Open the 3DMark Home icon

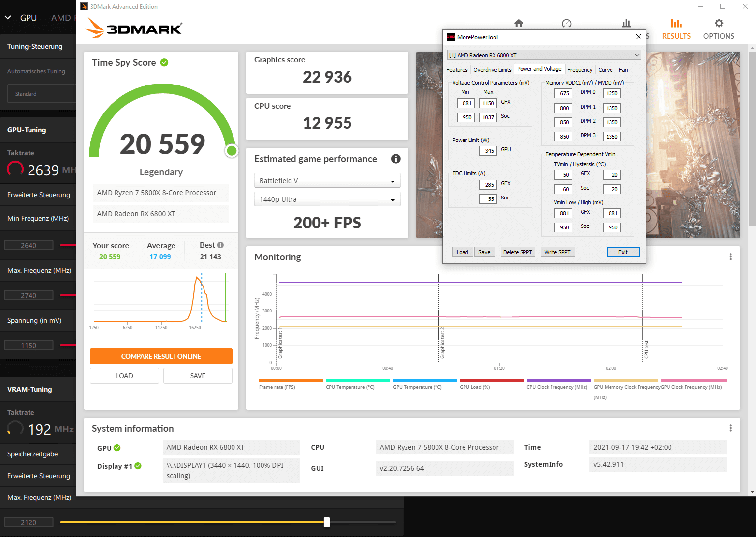point(519,23)
